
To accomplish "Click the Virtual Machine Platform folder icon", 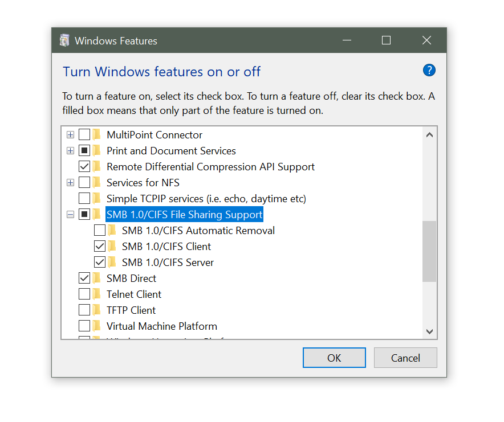I will 97,326.
